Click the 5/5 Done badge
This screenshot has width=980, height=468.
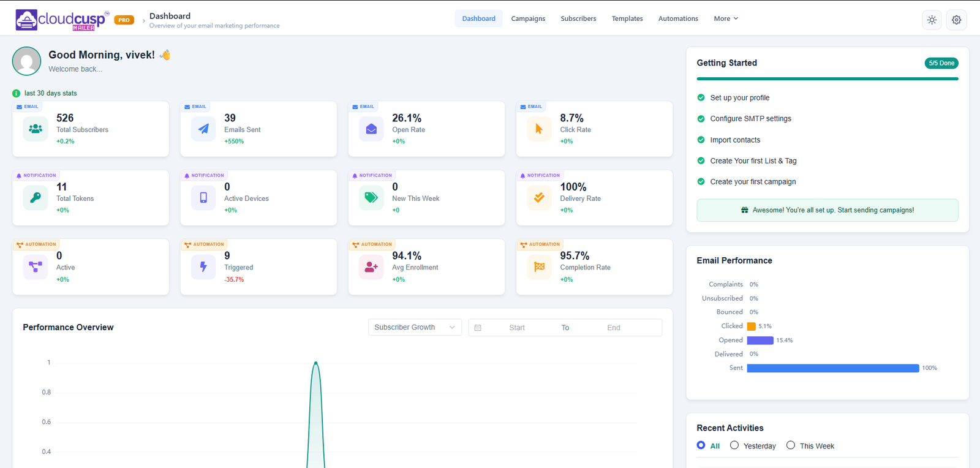(941, 63)
